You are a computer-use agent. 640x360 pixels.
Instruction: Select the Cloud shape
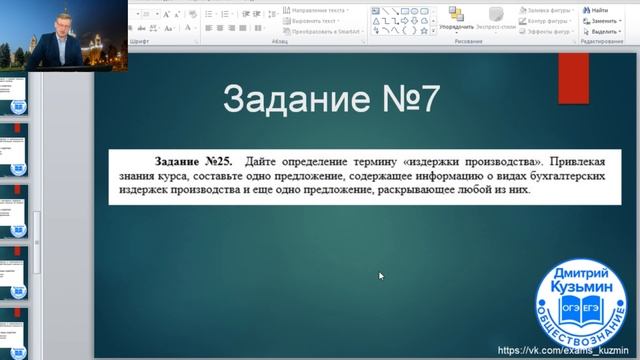click(424, 21)
